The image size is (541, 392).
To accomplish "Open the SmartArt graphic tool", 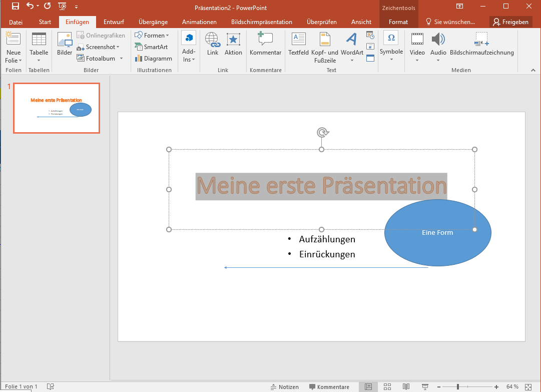I will point(151,47).
